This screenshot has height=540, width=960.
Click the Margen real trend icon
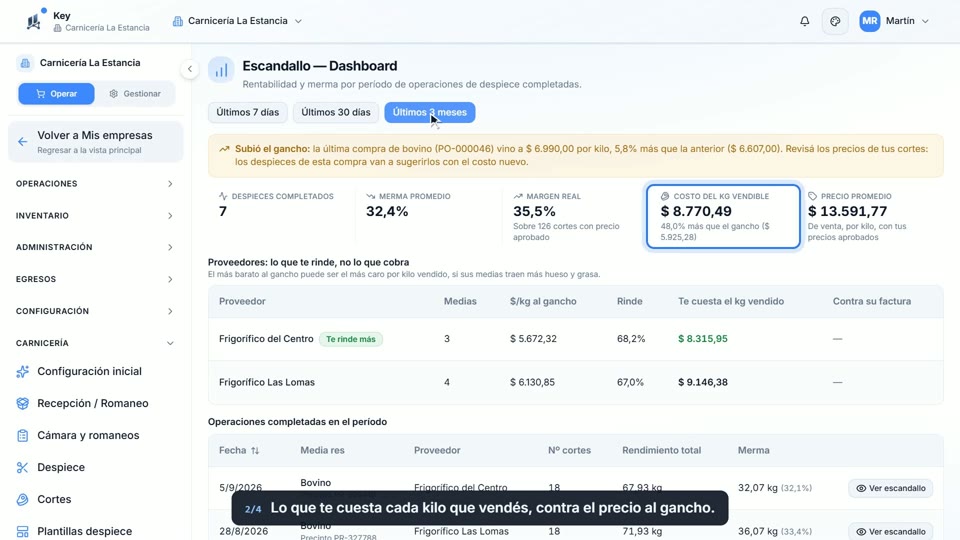pyautogui.click(x=518, y=197)
